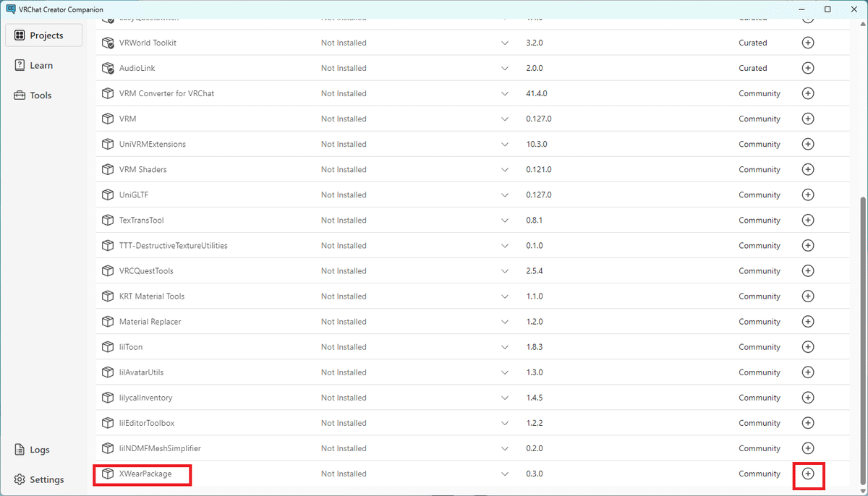
Task: Click the Community label for lilAvatarUtils
Action: pyautogui.click(x=759, y=372)
